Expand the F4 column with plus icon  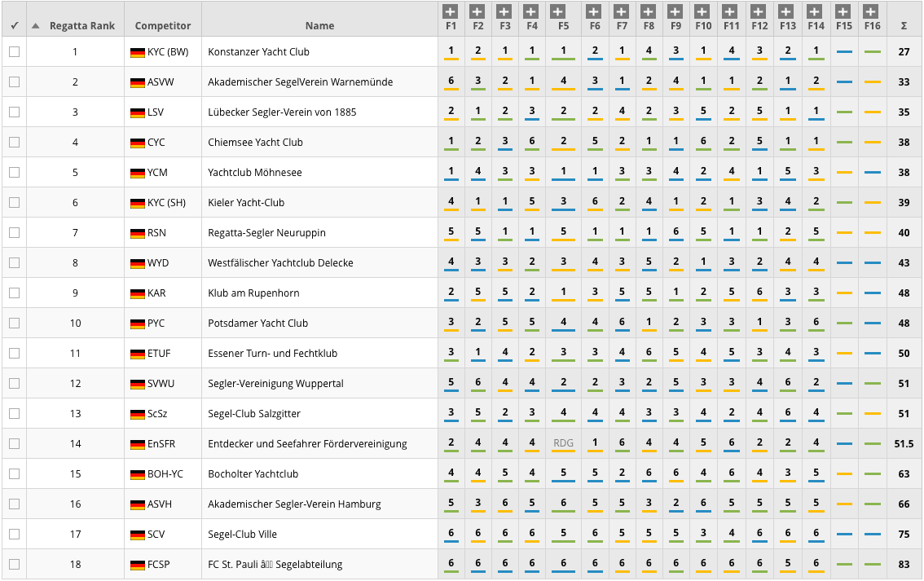(x=531, y=11)
